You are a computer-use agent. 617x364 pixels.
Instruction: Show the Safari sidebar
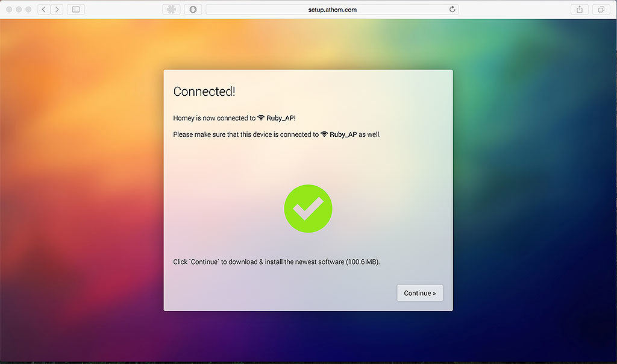pos(76,10)
